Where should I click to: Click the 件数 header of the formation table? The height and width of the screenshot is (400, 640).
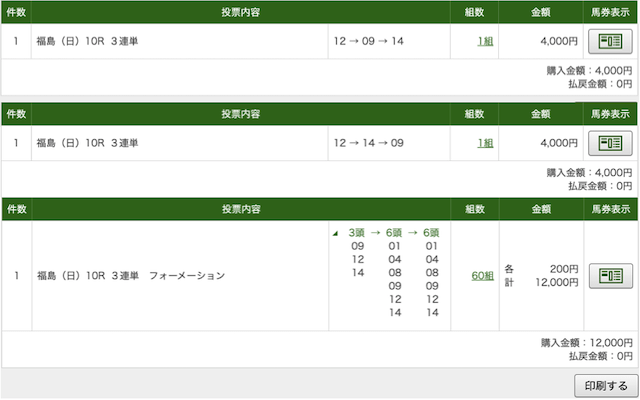coord(16,209)
